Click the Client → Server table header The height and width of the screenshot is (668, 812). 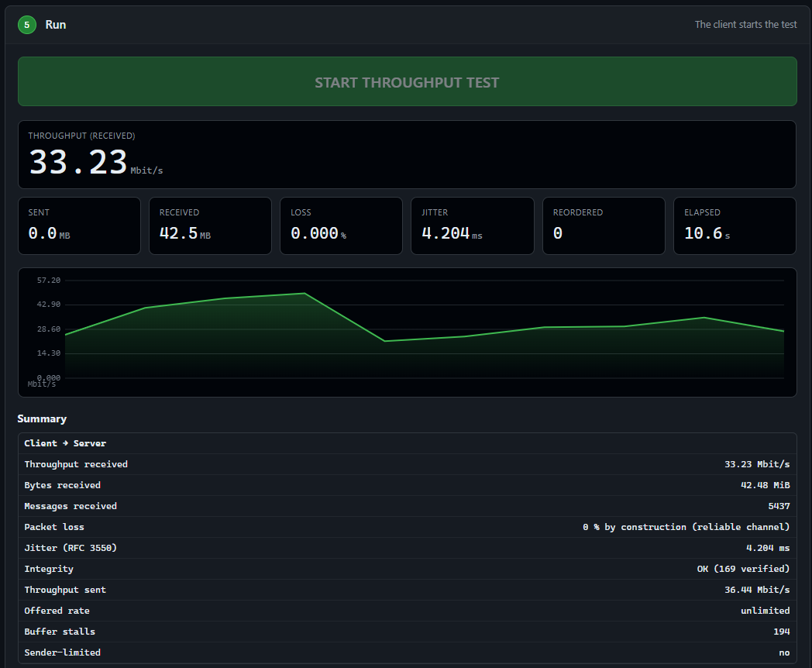pyautogui.click(x=65, y=443)
